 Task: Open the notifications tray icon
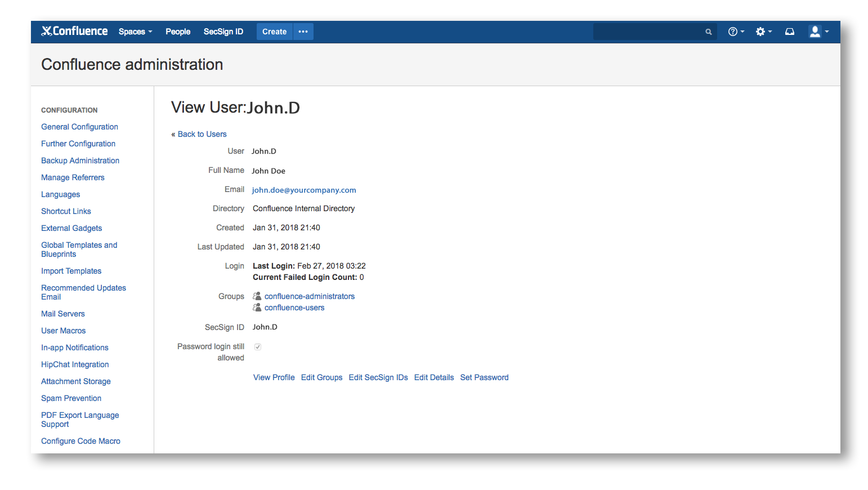tap(789, 32)
